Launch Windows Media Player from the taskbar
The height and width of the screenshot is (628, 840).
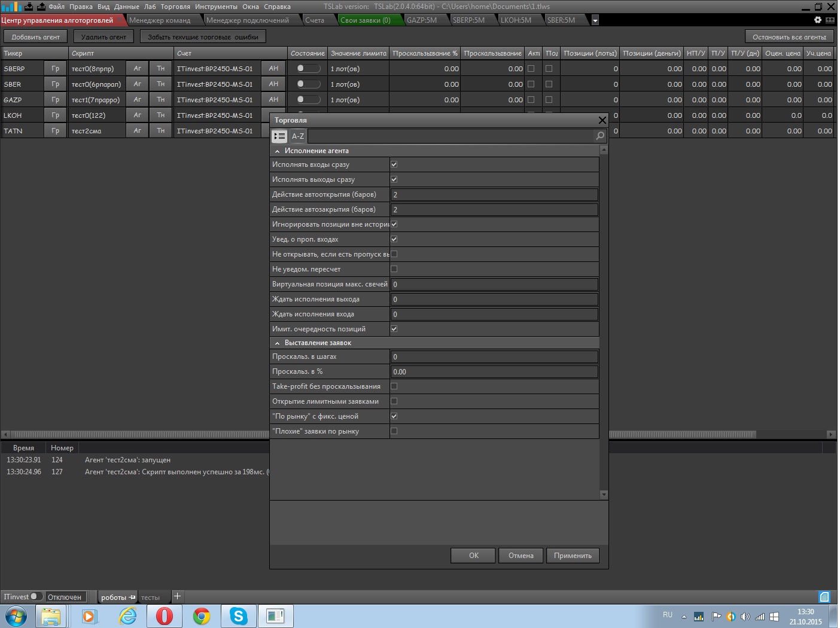[89, 616]
